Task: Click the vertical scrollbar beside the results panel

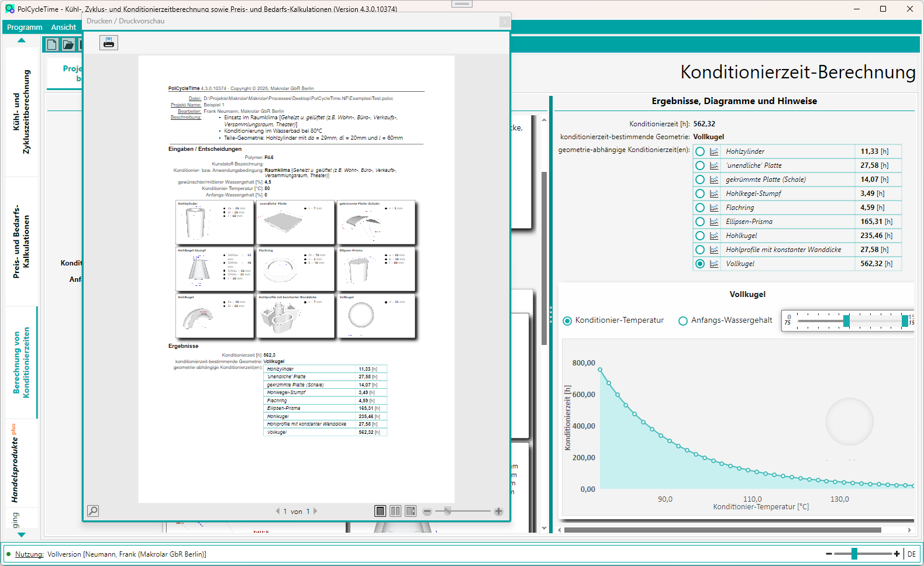Action: tap(544, 258)
